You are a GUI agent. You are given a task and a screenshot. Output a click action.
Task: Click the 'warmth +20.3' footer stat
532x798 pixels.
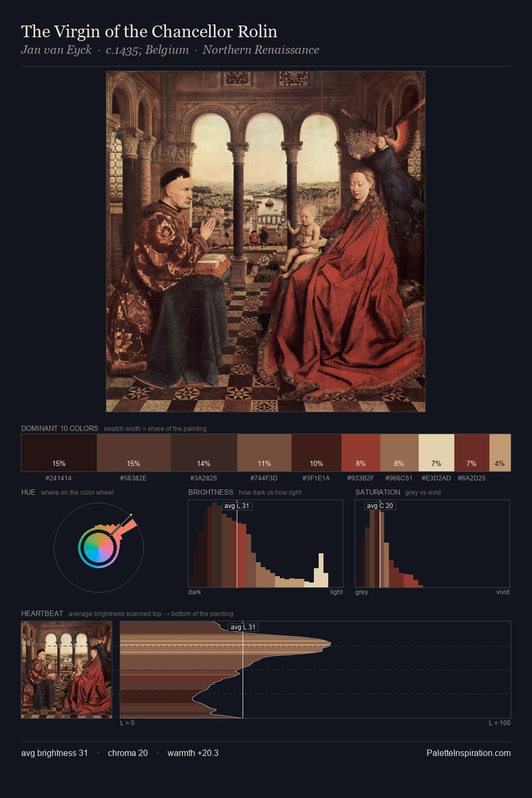tap(193, 753)
